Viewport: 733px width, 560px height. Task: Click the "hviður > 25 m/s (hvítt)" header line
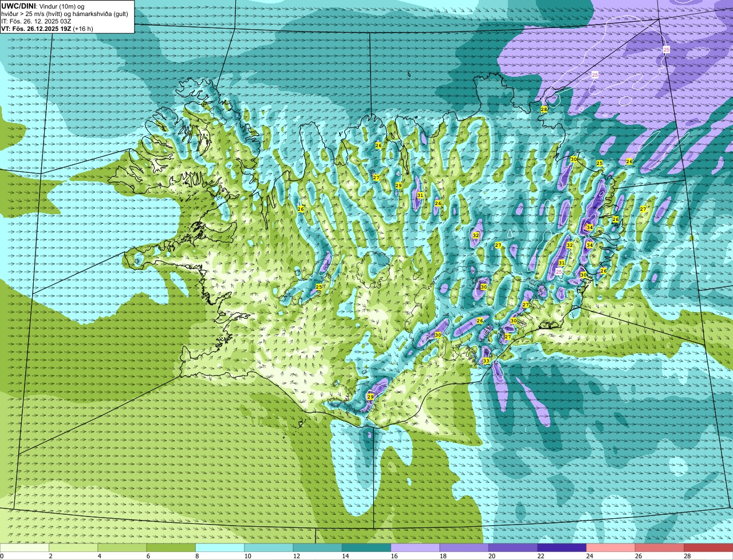click(x=32, y=13)
